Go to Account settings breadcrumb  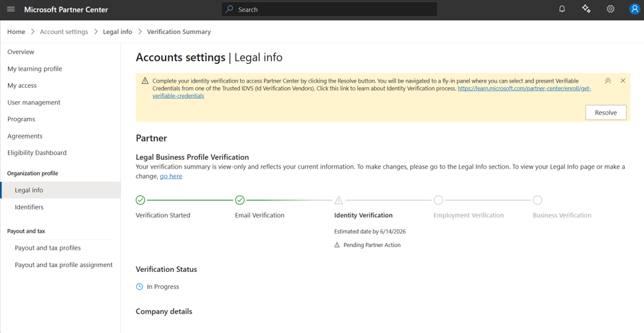(x=64, y=32)
